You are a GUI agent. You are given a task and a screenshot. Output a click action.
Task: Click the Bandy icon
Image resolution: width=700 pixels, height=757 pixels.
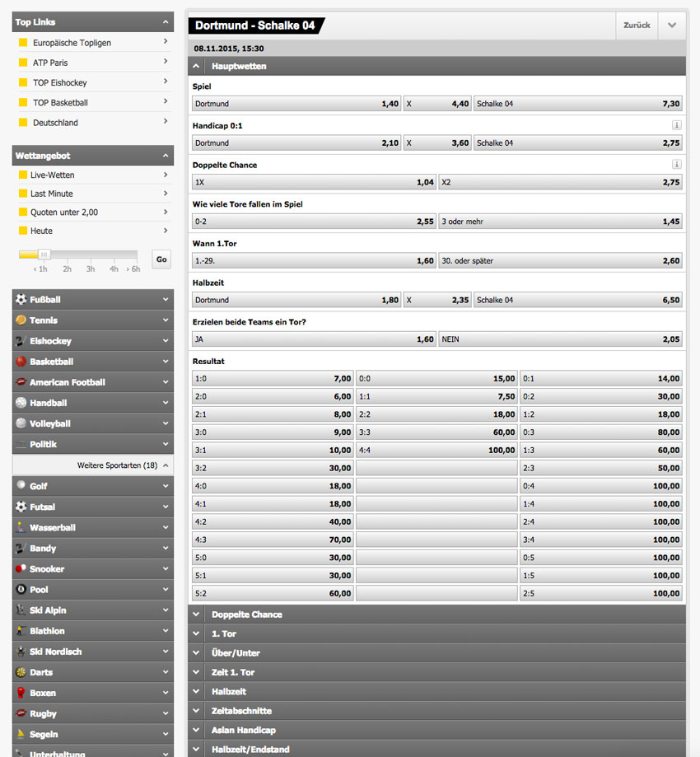(21, 548)
